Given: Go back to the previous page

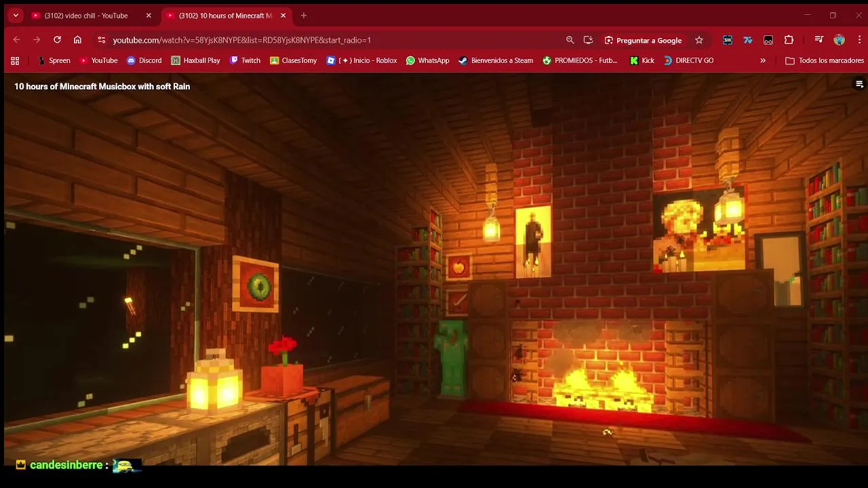Looking at the screenshot, I should point(16,40).
